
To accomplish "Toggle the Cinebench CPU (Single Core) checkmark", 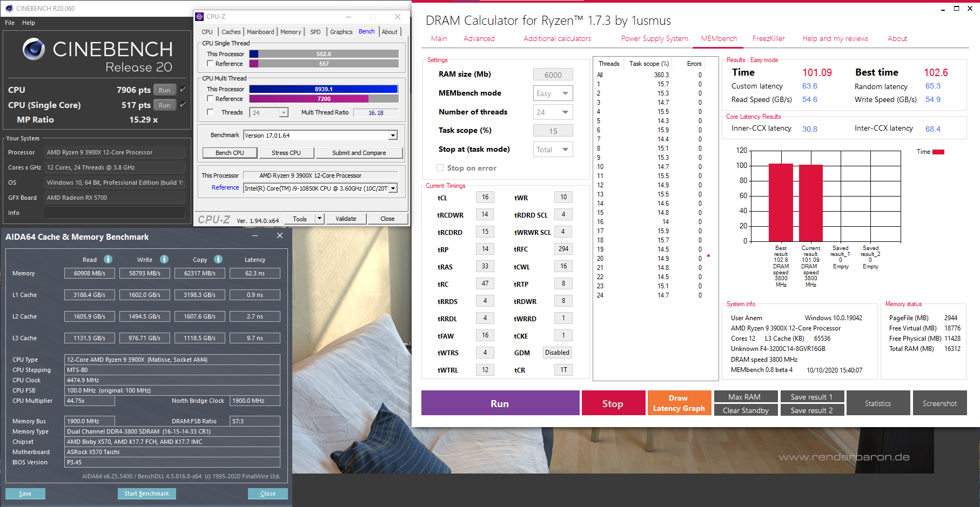I will [183, 105].
